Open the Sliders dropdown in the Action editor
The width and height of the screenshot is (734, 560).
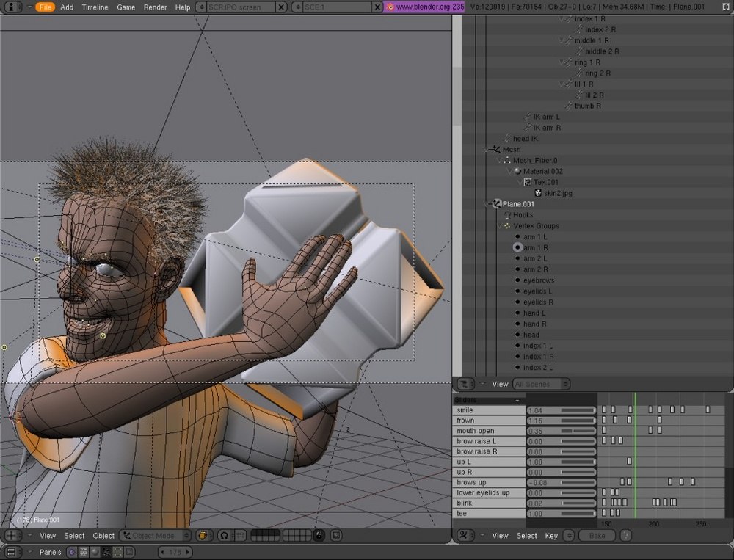488,400
